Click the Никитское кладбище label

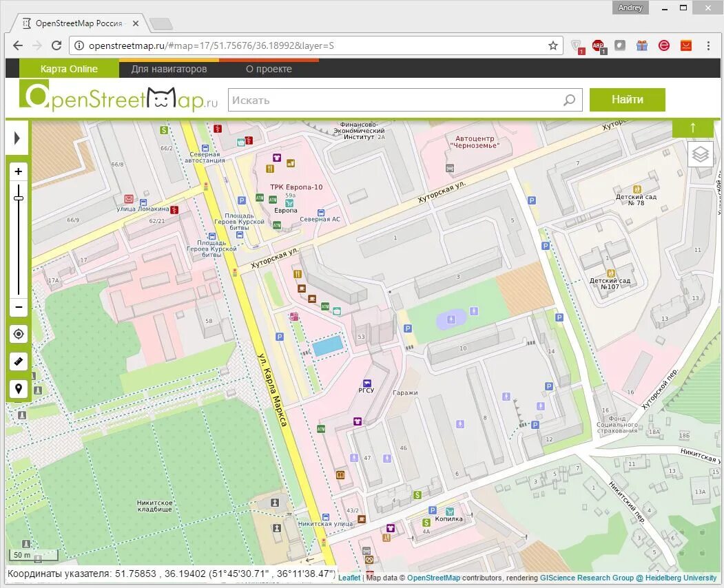[x=155, y=506]
